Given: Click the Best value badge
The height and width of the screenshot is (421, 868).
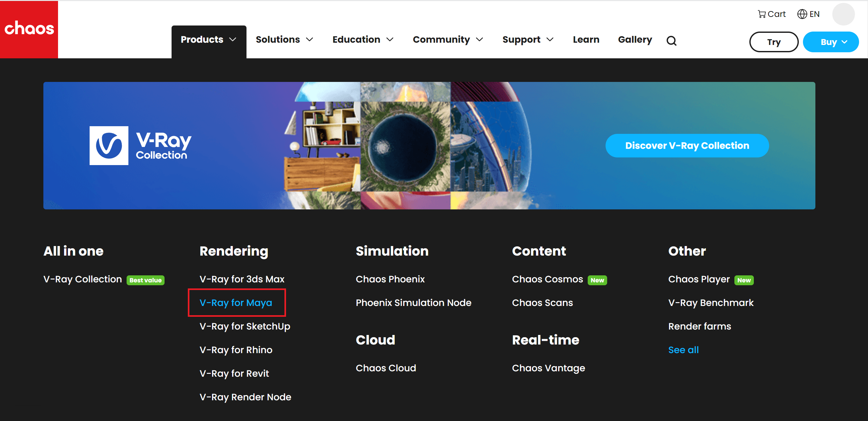Looking at the screenshot, I should tap(145, 280).
